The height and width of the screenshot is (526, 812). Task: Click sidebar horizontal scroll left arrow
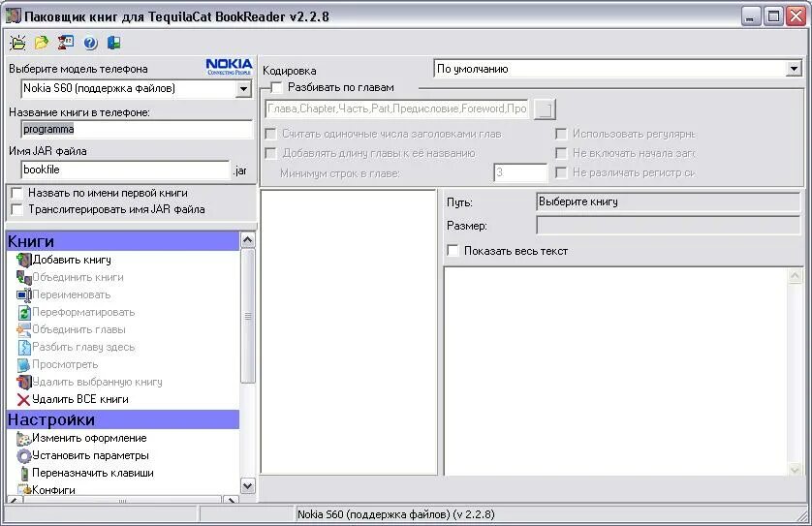click(x=15, y=500)
